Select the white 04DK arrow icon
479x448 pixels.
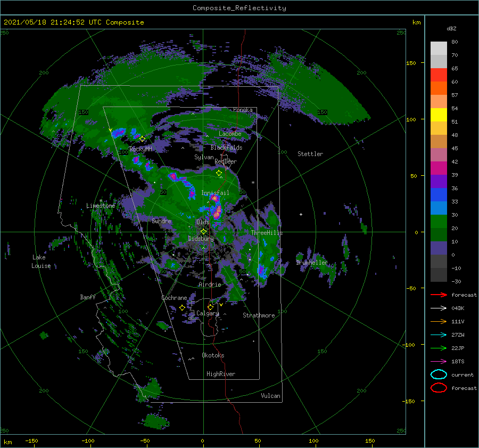pyautogui.click(x=439, y=308)
